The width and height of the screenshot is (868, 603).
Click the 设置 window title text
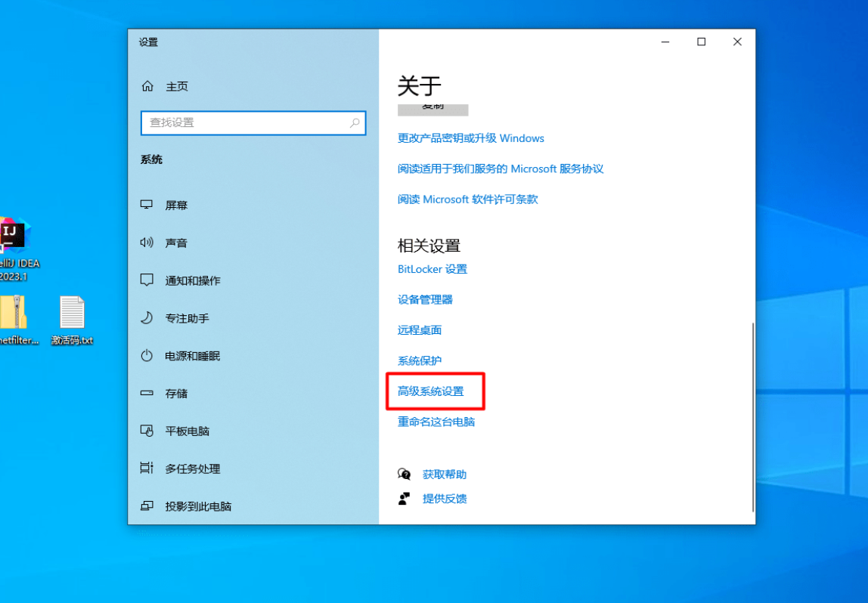coord(148,42)
